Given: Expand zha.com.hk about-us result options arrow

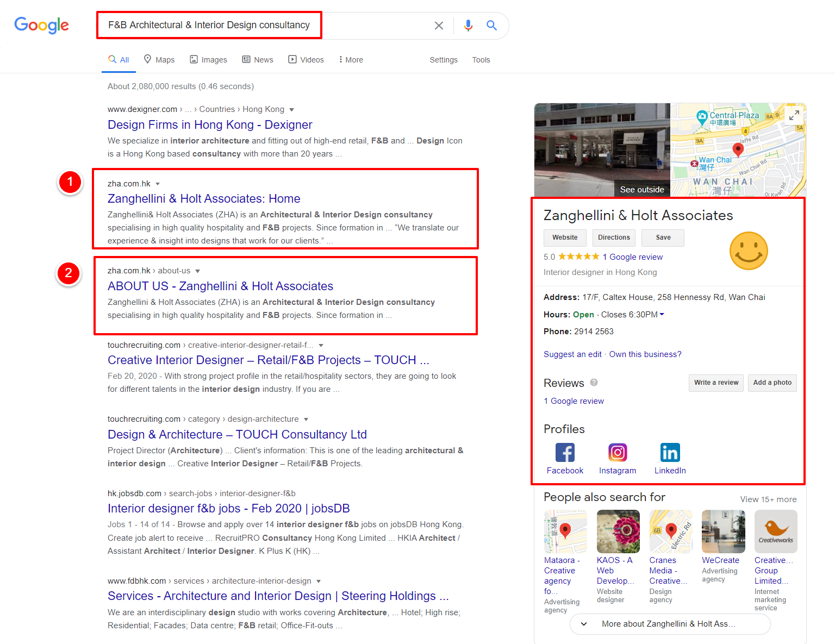Looking at the screenshot, I should pos(198,271).
